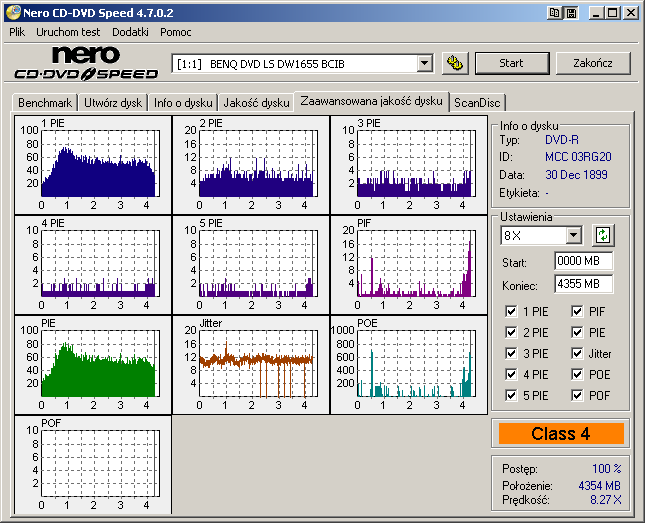Switch to the Utwórz dysk tab
The width and height of the screenshot is (645, 523).
[113, 103]
